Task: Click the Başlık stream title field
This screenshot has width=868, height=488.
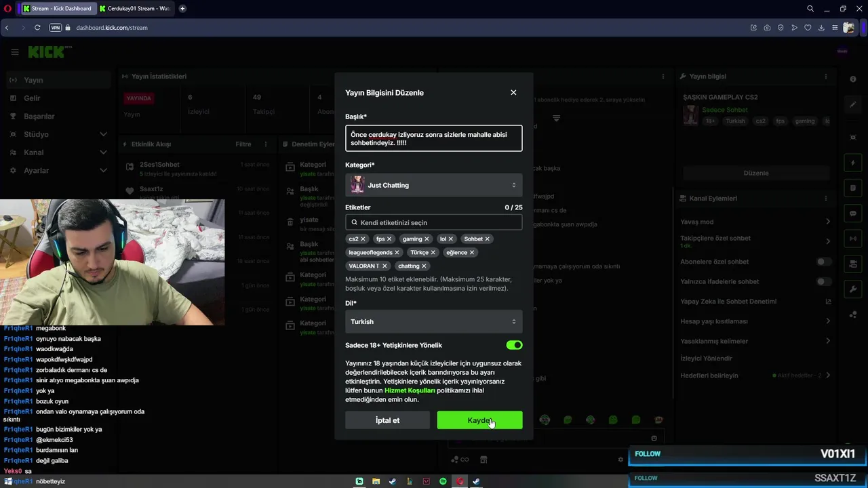Action: point(434,138)
